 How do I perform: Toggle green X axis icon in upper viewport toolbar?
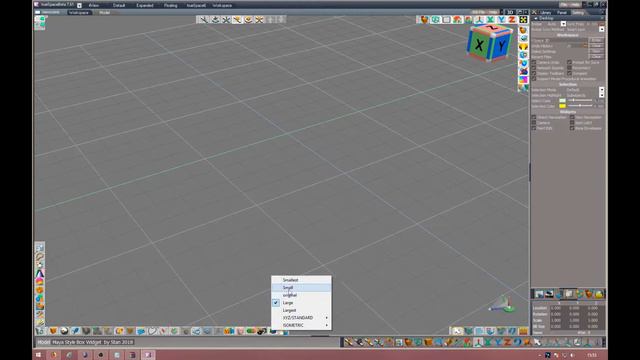(x=490, y=20)
